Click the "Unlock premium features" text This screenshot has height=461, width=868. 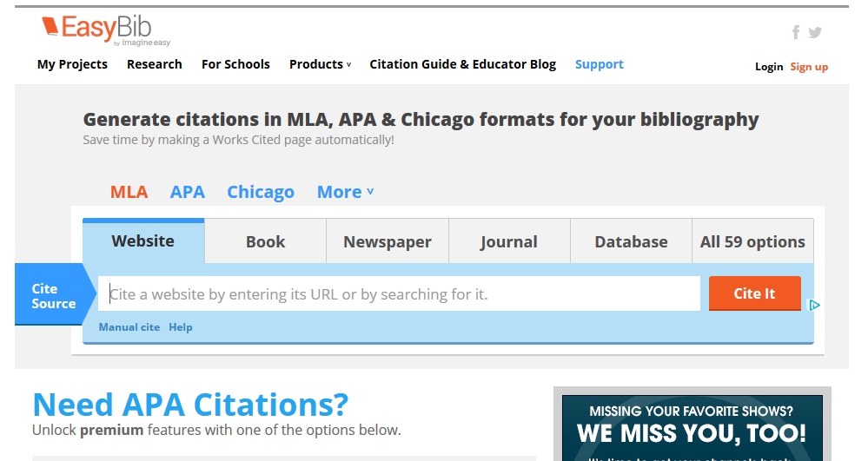216,430
